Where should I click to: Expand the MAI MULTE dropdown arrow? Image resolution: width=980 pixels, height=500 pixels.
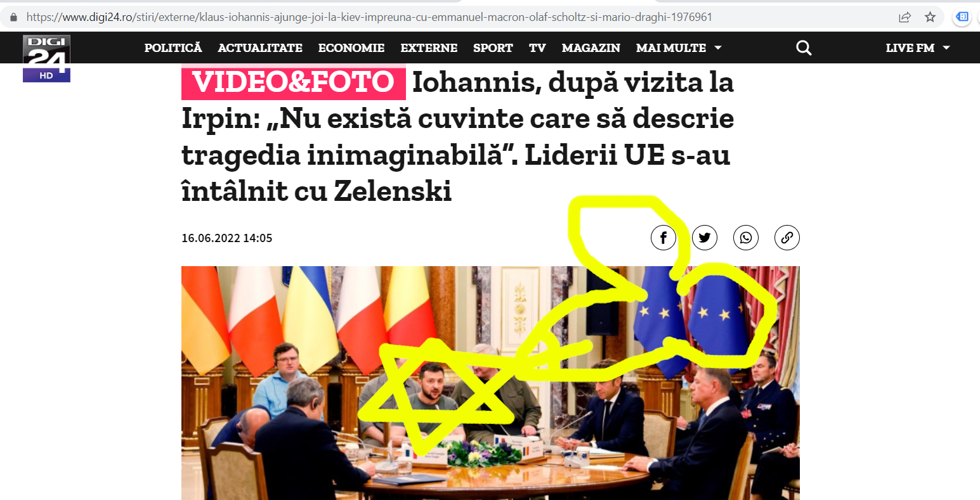tap(718, 48)
